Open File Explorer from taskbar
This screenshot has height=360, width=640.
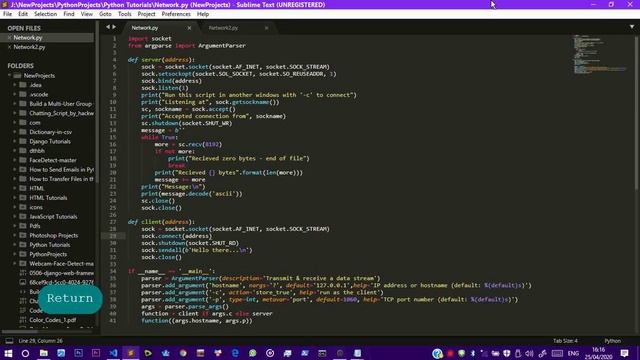(43, 353)
